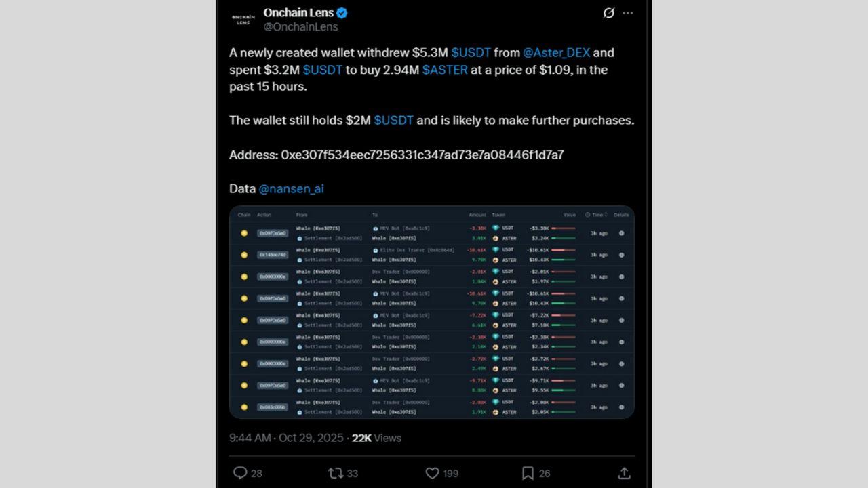Click the Onchain Lens display name
The width and height of the screenshot is (868, 488).
click(298, 13)
